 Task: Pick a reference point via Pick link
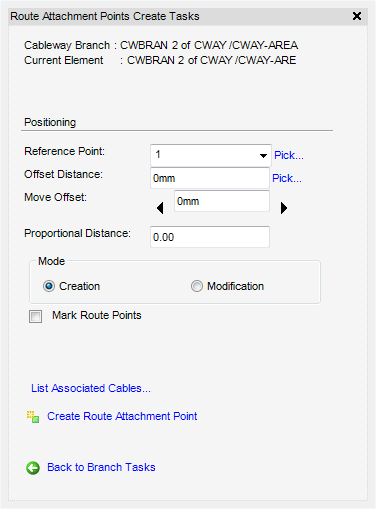click(289, 155)
